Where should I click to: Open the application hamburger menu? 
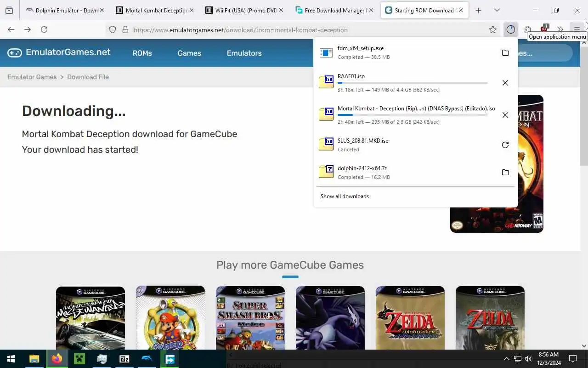[577, 29]
